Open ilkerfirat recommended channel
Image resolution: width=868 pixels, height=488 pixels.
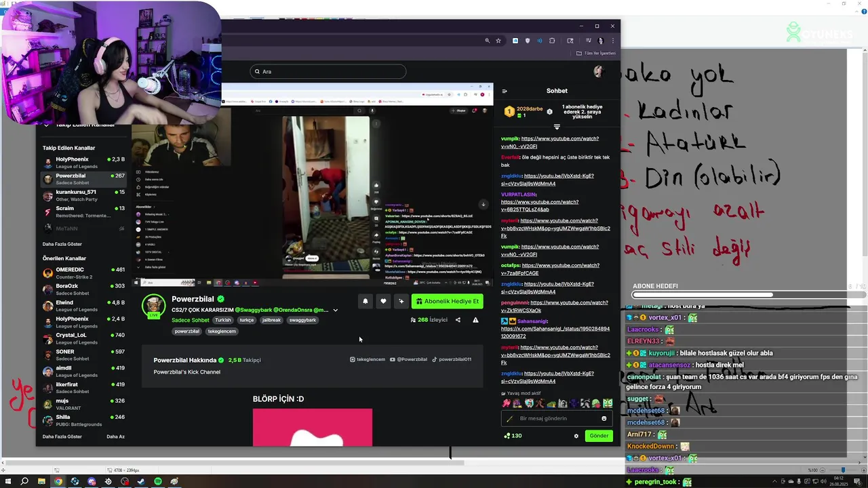click(x=83, y=388)
